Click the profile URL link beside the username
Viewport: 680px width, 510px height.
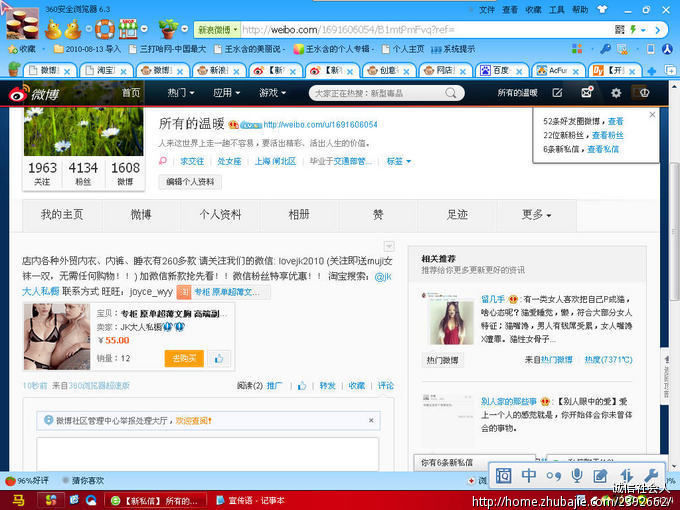point(320,125)
